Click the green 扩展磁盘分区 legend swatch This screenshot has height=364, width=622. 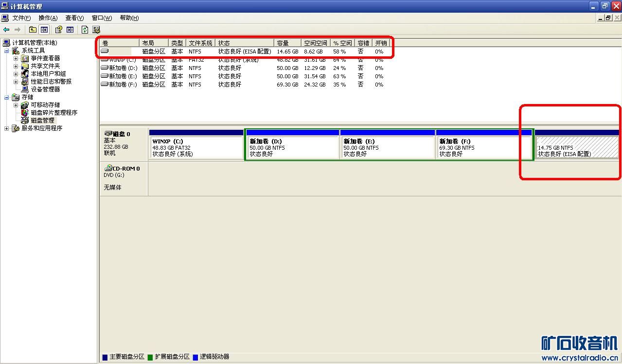150,357
